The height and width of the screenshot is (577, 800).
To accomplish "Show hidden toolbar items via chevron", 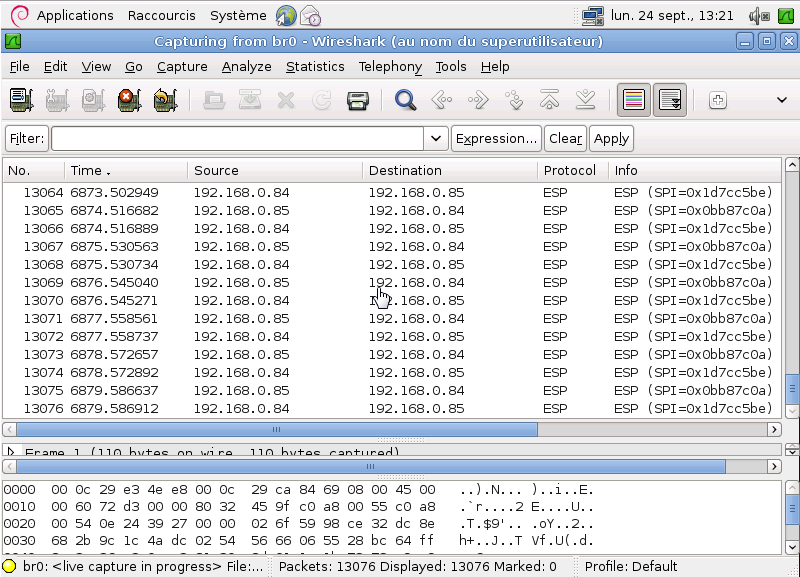I will tap(782, 100).
